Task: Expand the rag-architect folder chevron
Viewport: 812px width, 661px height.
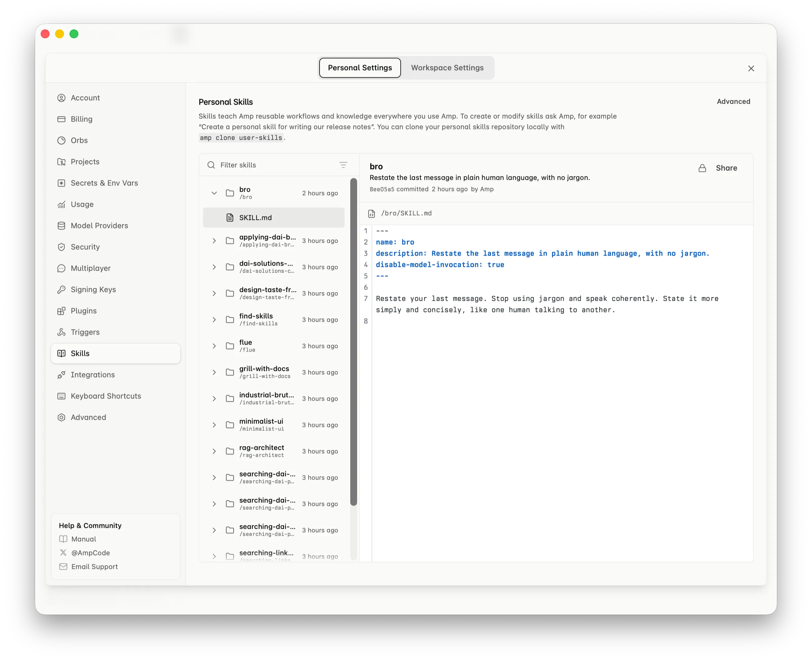Action: [214, 451]
